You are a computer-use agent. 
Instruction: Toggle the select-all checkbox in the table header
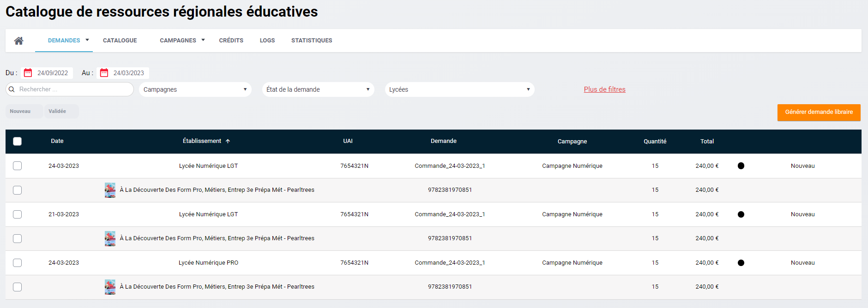click(18, 142)
